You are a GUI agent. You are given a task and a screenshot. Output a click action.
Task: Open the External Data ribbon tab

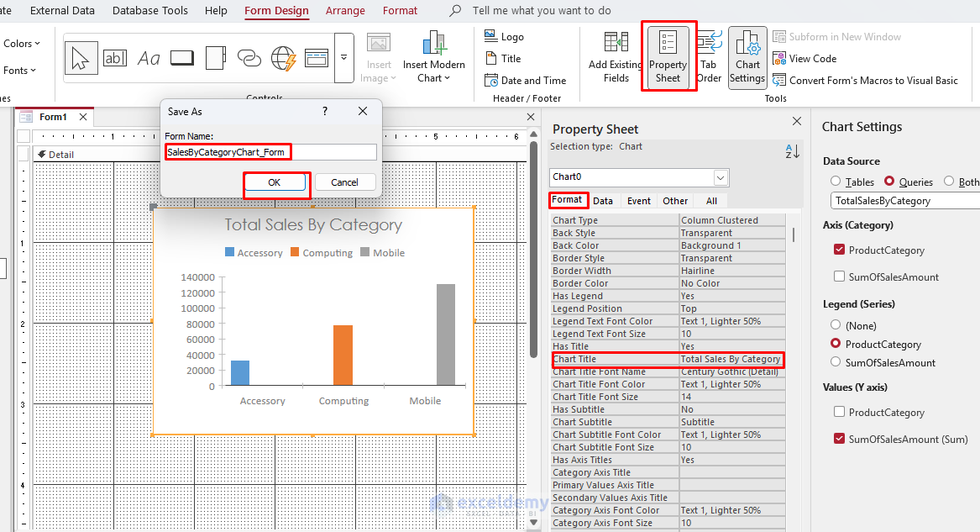(x=62, y=11)
